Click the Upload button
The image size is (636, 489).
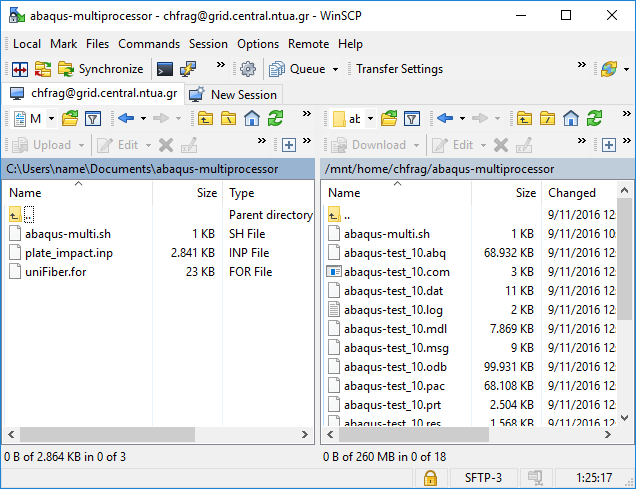click(x=42, y=145)
